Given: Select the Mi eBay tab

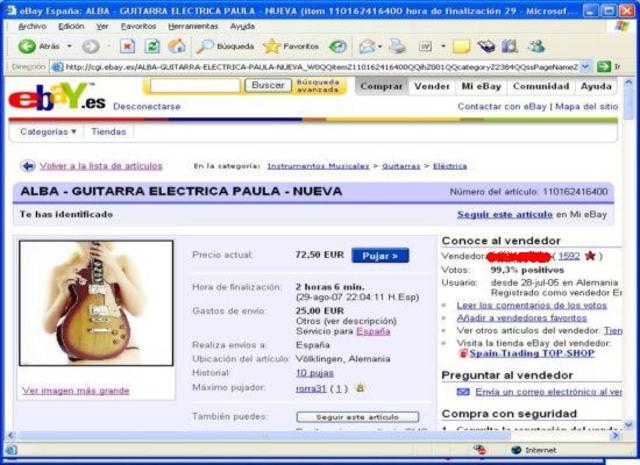Looking at the screenshot, I should tap(481, 87).
